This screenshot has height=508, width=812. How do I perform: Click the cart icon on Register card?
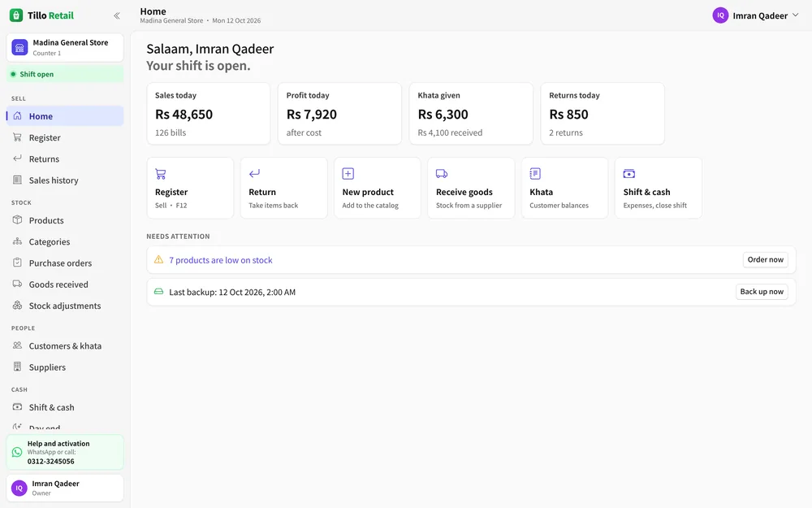[161, 174]
